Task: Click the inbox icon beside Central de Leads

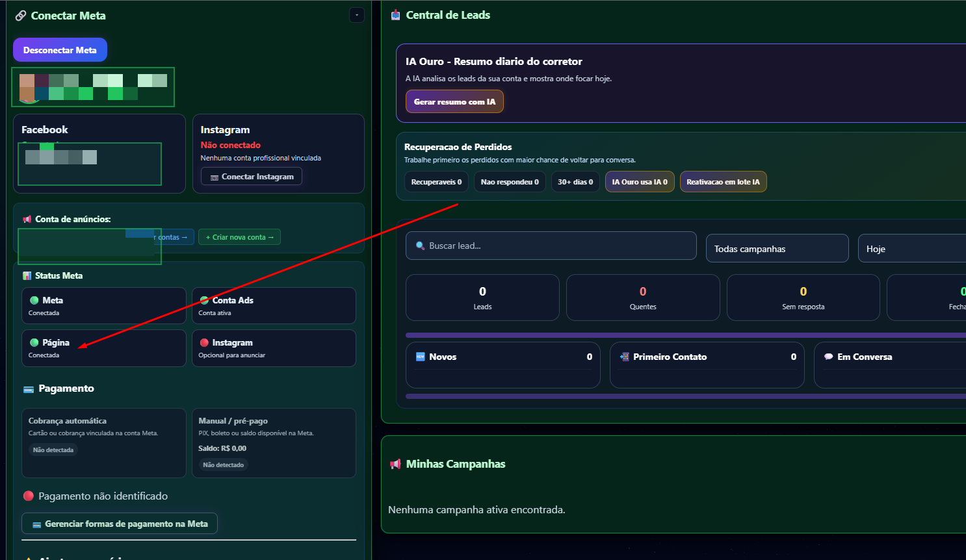Action: tap(395, 15)
